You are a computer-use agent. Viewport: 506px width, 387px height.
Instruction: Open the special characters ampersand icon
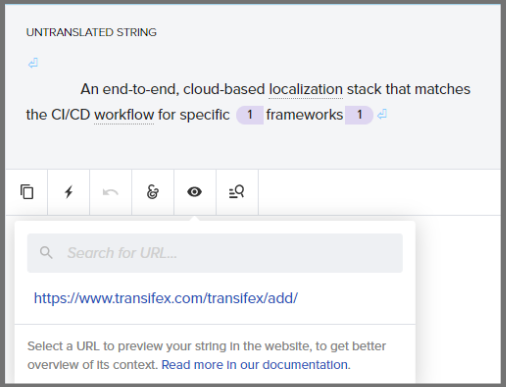tap(153, 192)
